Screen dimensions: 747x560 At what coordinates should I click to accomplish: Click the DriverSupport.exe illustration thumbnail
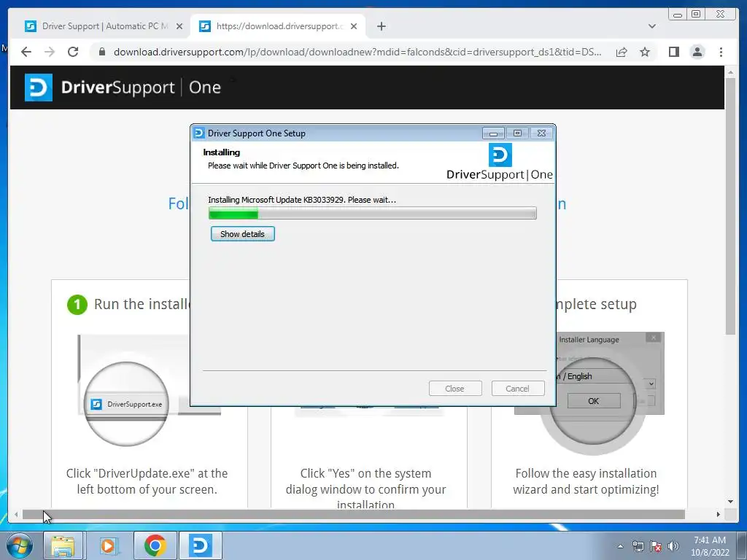click(x=126, y=403)
